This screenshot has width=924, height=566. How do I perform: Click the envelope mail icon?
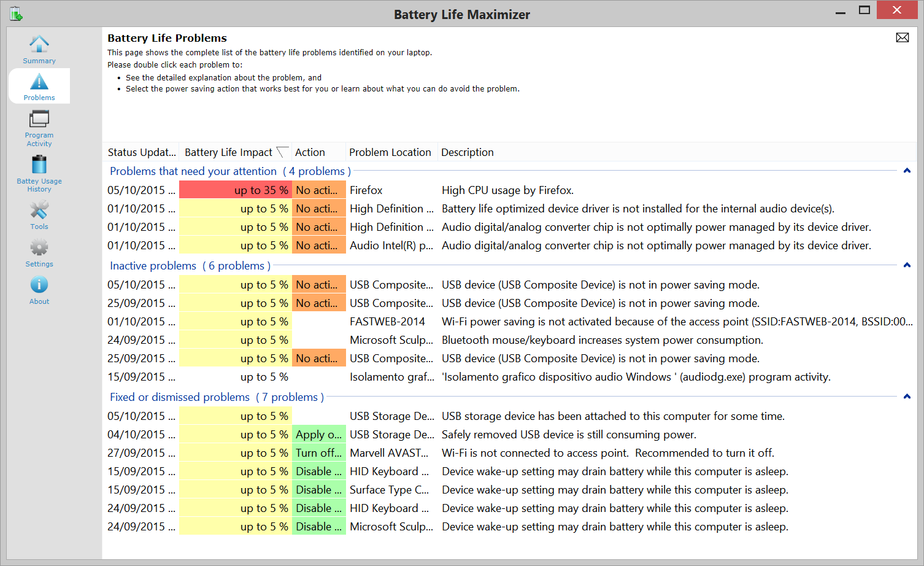[902, 38]
